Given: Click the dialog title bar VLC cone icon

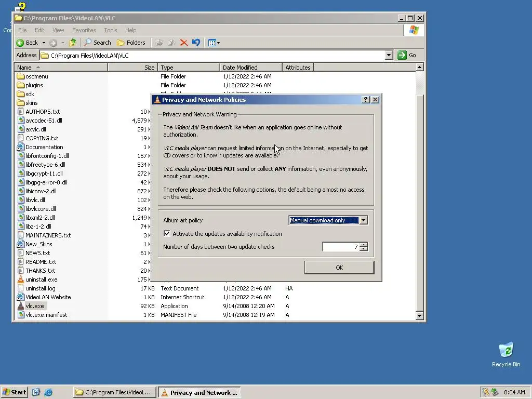Looking at the screenshot, I should (157, 99).
